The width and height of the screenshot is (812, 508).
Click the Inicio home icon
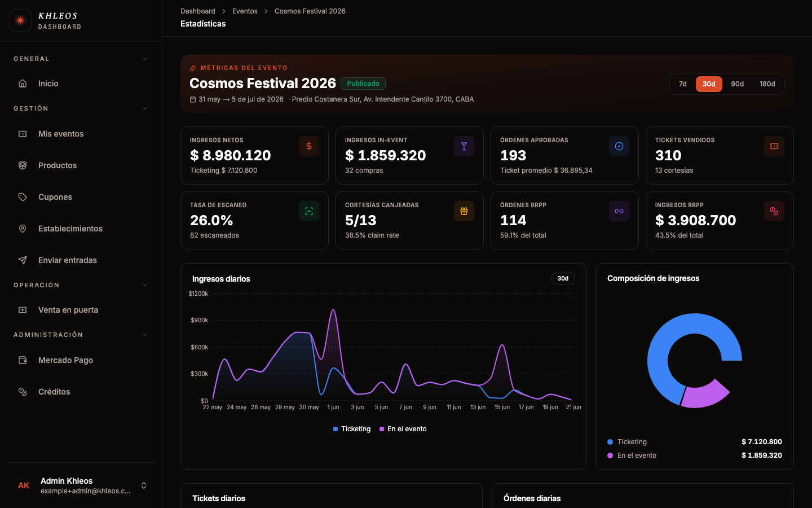[23, 84]
